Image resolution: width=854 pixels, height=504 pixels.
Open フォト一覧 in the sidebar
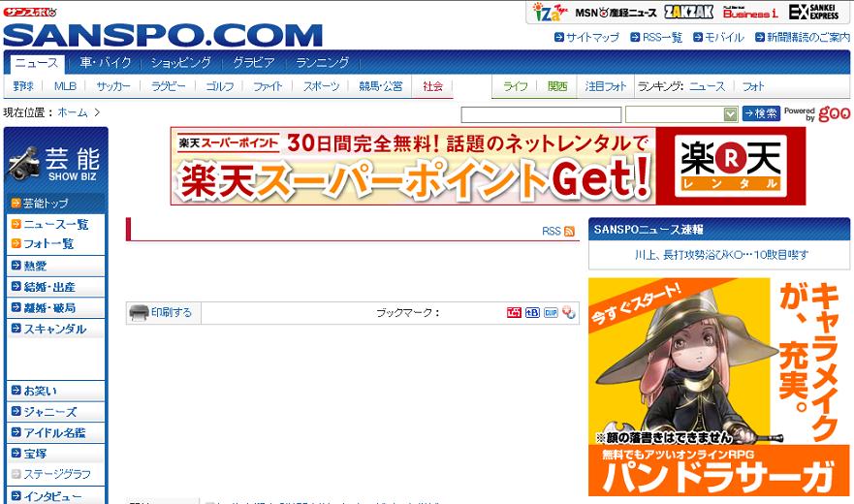click(48, 243)
